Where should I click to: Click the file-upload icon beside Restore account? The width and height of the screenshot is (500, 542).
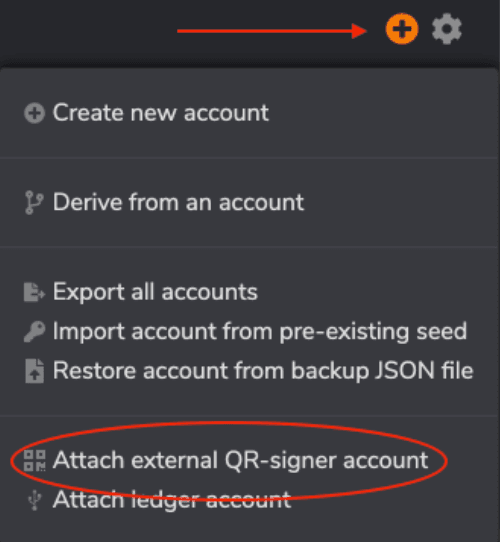pos(34,371)
